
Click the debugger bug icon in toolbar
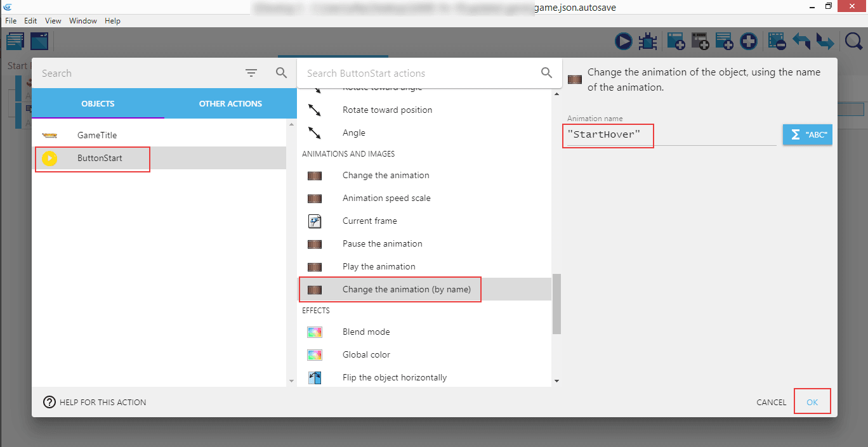pyautogui.click(x=648, y=42)
